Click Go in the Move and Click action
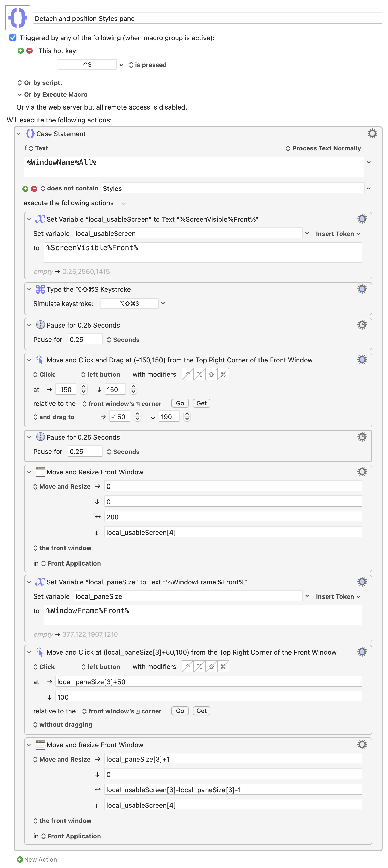The height and width of the screenshot is (868, 388). pyautogui.click(x=180, y=711)
